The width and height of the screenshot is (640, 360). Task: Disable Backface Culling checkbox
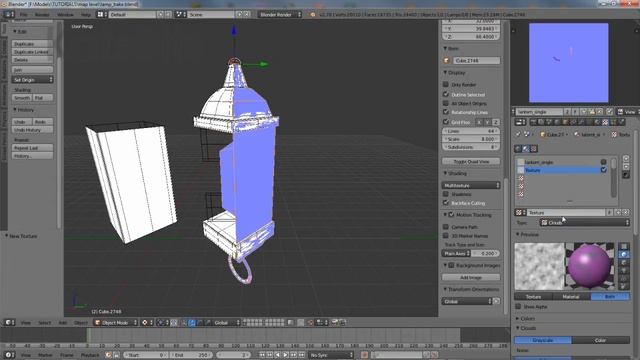coord(446,202)
